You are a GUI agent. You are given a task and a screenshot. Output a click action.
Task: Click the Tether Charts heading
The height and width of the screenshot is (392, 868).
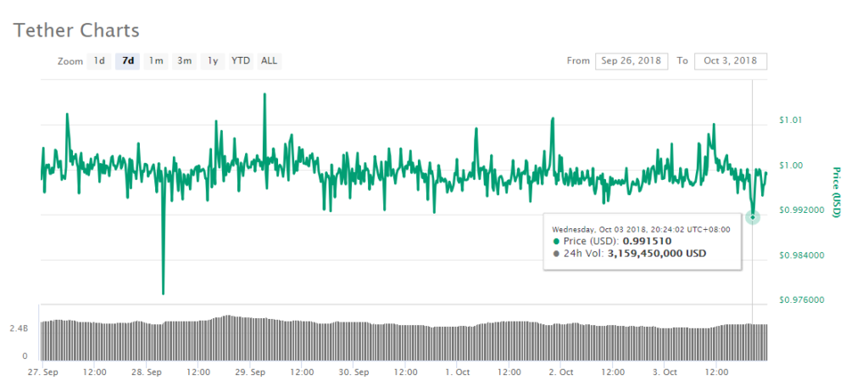tap(76, 30)
